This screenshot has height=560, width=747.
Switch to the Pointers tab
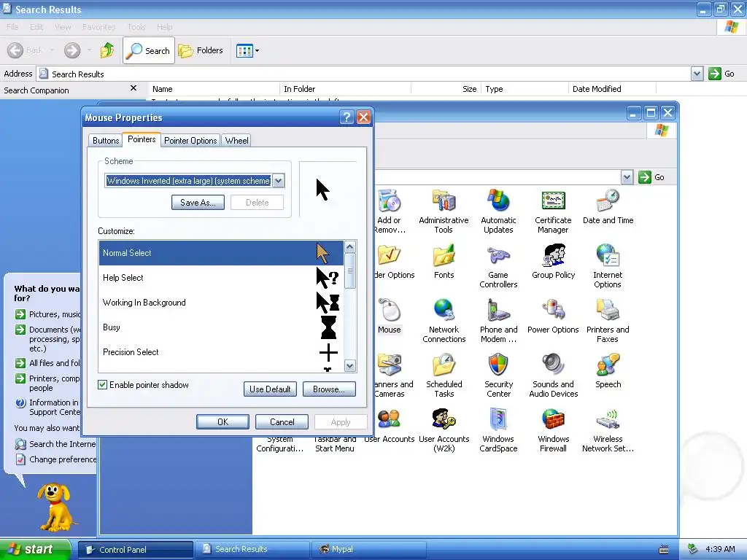point(142,139)
